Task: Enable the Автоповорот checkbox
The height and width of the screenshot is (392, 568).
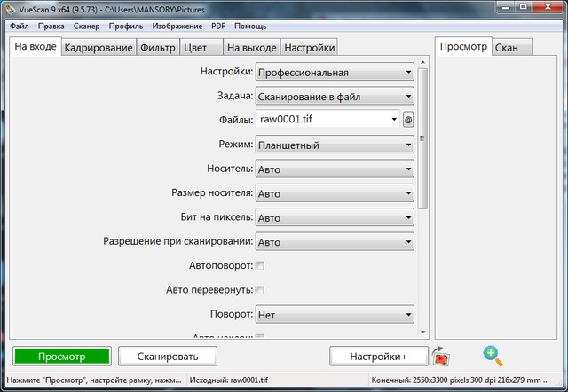Action: pos(260,265)
